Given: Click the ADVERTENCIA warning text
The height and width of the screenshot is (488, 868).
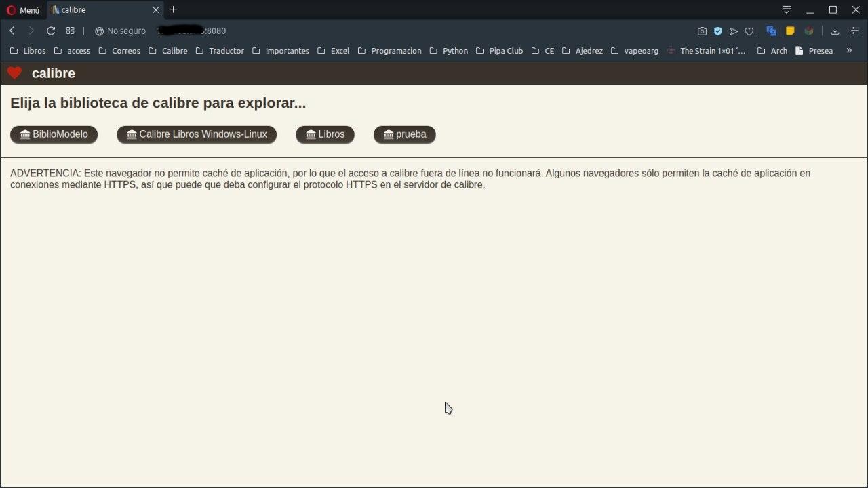Looking at the screenshot, I should [x=410, y=179].
